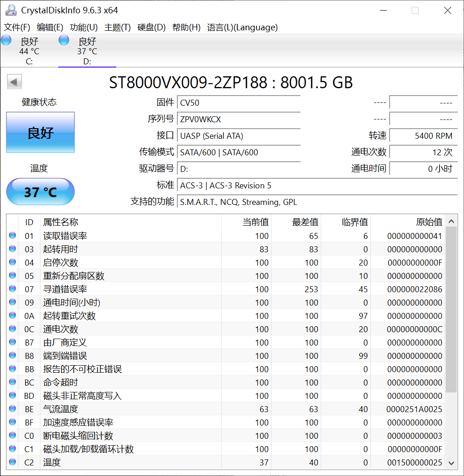
Task: Select the D: drive tab at 37 °C
Action: (87, 51)
